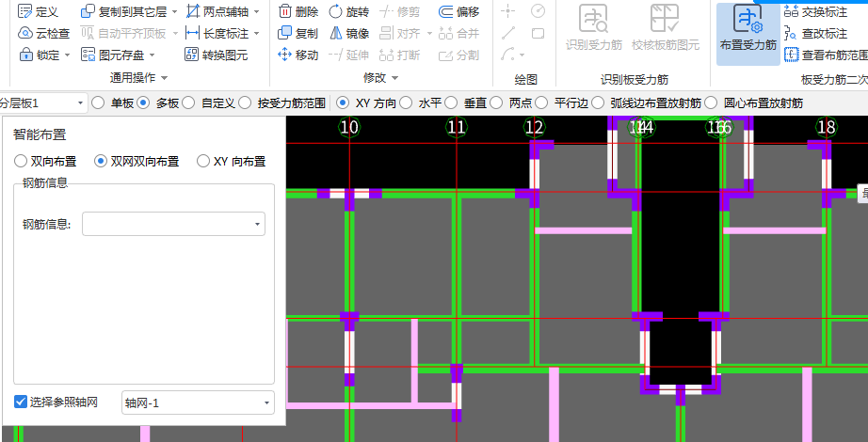Click axis bubble number 18
The height and width of the screenshot is (442, 868).
[x=827, y=127]
